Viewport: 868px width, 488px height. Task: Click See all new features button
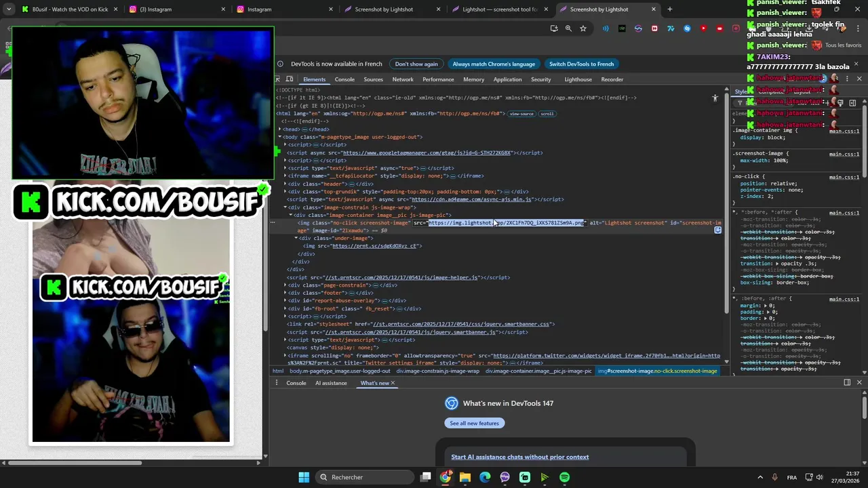tap(474, 423)
